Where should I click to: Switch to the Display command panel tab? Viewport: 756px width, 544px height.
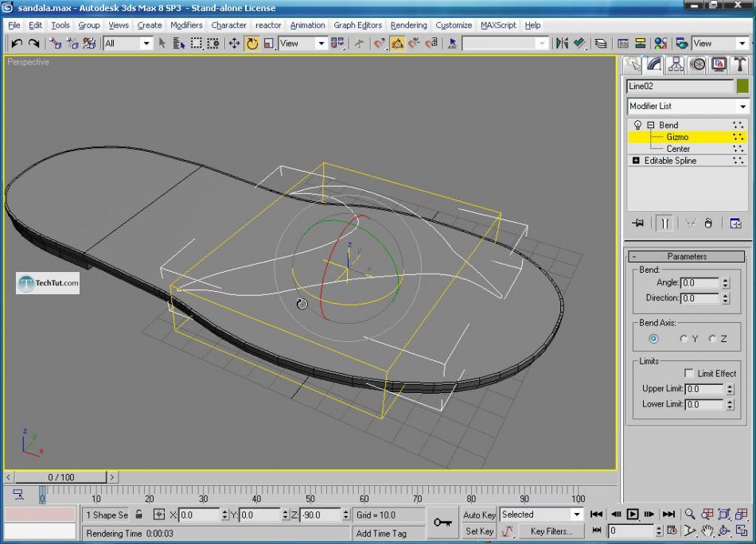pyautogui.click(x=719, y=64)
